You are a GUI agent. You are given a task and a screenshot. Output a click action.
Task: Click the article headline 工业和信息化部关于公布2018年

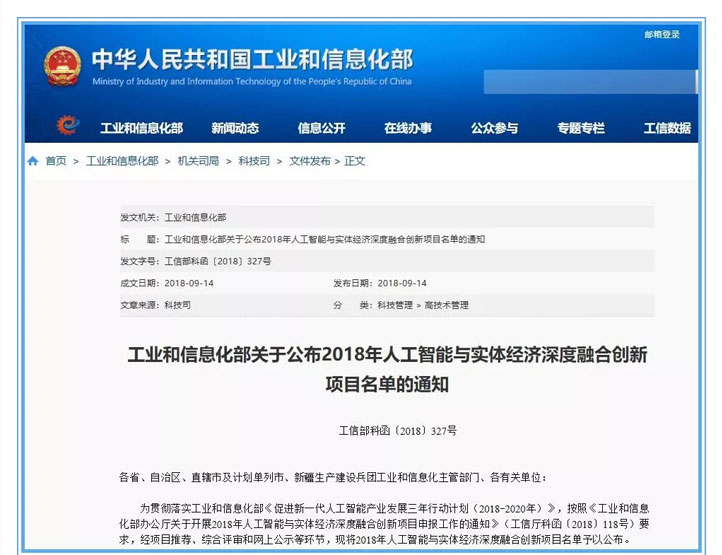coord(388,354)
